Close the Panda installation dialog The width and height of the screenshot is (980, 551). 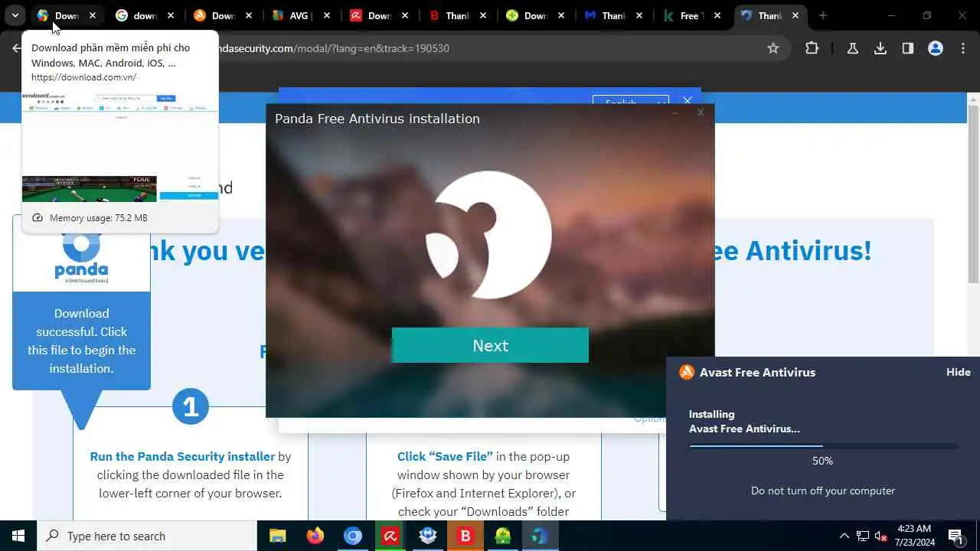pyautogui.click(x=700, y=112)
